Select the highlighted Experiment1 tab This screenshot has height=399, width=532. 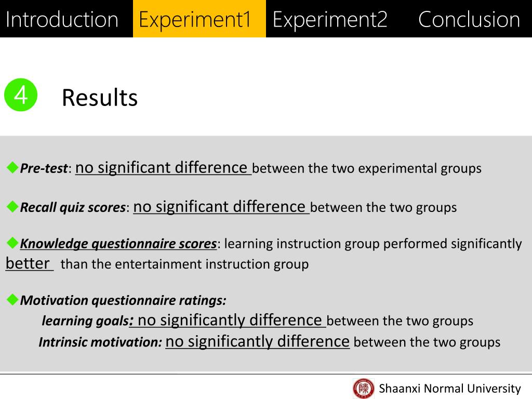(x=199, y=19)
